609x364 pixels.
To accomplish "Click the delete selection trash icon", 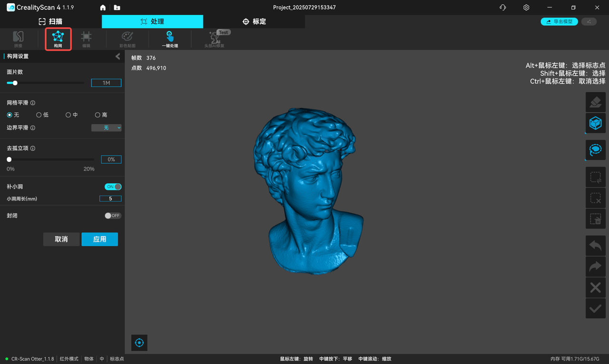I will click(595, 219).
